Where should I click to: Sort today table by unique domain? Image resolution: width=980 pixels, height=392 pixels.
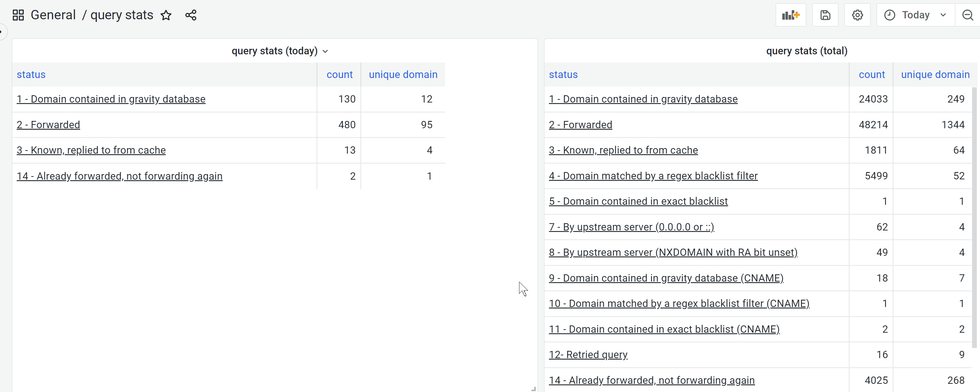[403, 75]
